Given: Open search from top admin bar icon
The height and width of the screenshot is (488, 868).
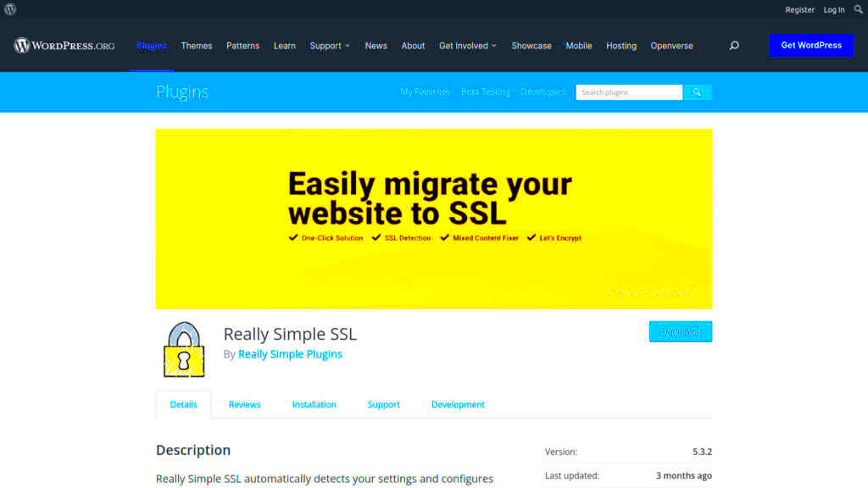Looking at the screenshot, I should point(858,9).
